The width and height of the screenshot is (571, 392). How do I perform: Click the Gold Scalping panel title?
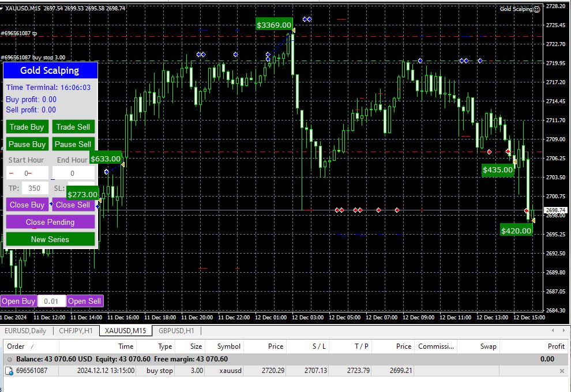(50, 70)
